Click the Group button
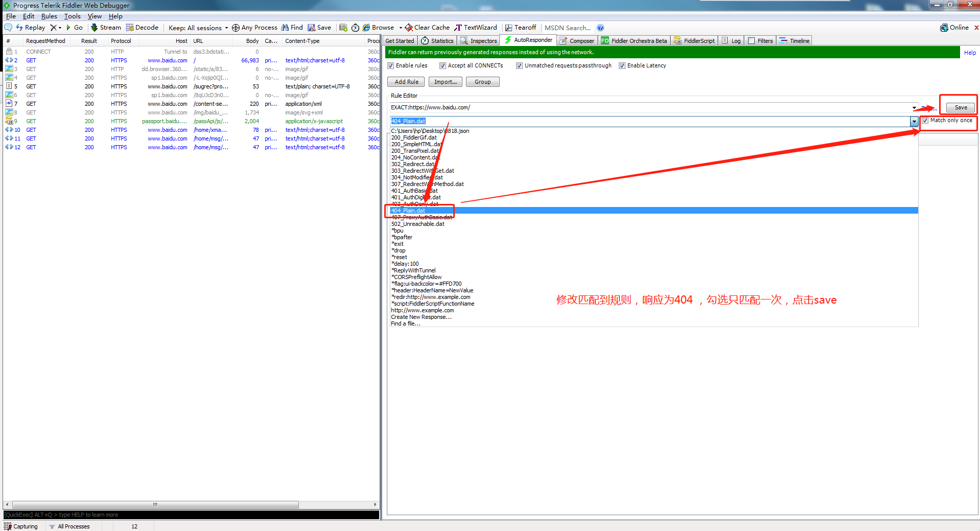The image size is (980, 531). tap(482, 82)
